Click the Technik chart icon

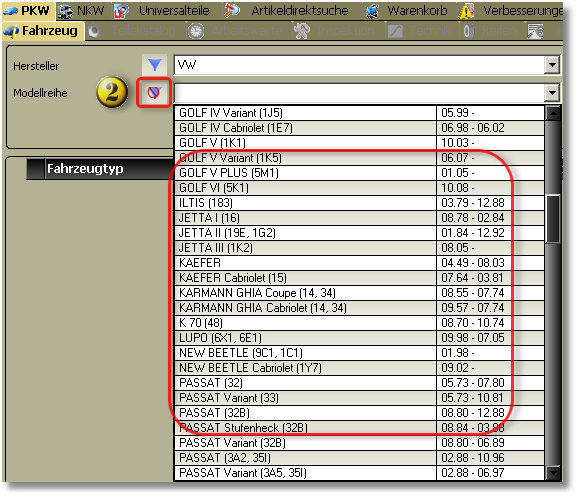coord(395,31)
